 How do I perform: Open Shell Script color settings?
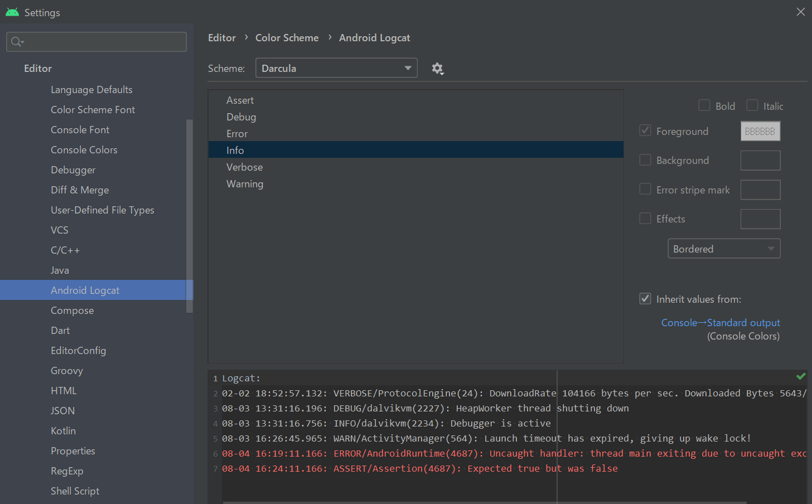pos(75,491)
